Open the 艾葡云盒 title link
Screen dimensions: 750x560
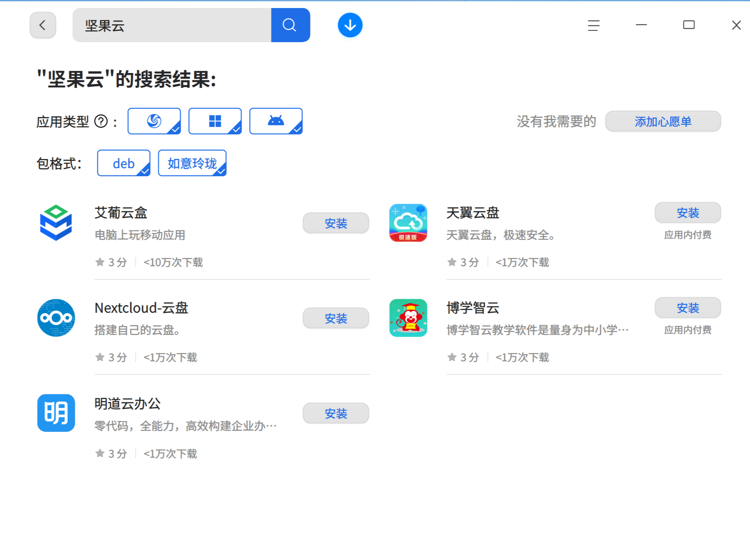coord(121,213)
